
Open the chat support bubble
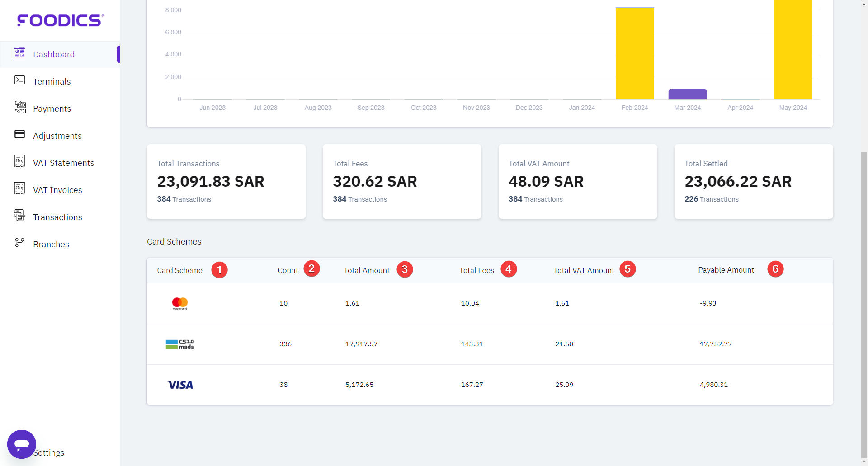pos(21,444)
